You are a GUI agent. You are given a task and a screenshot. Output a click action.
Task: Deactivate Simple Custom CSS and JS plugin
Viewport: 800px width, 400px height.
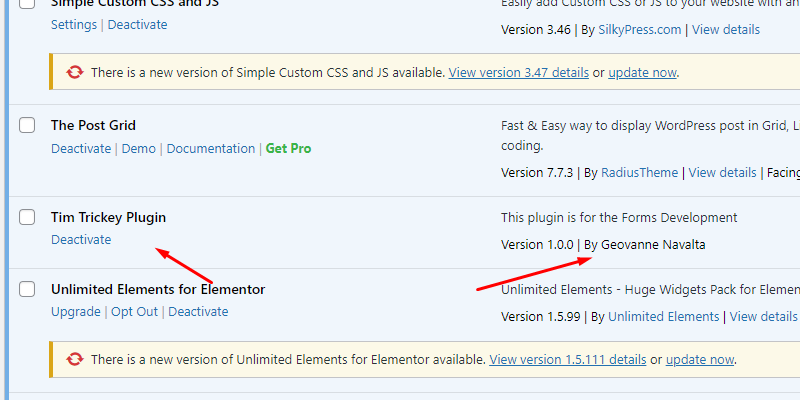[x=138, y=24]
